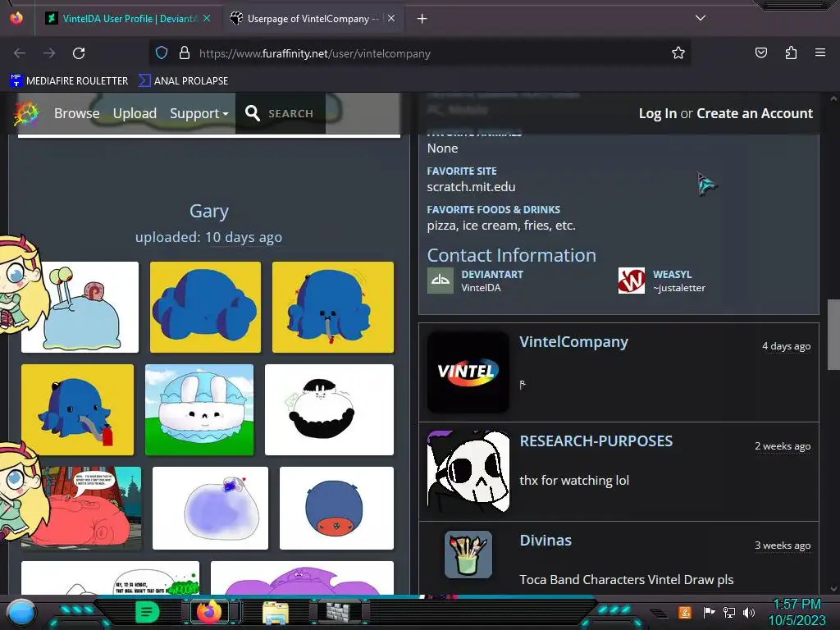Open blue creature with fire extinguisher thumbnail

[x=78, y=410]
